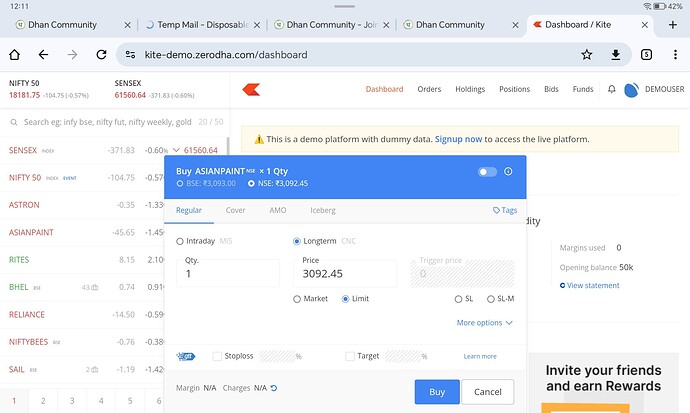Select Longterm CNC product

297,241
